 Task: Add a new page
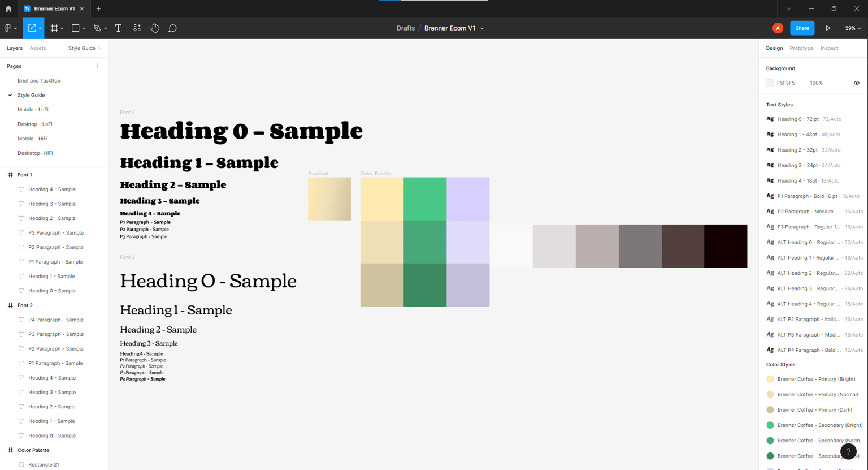tap(97, 66)
